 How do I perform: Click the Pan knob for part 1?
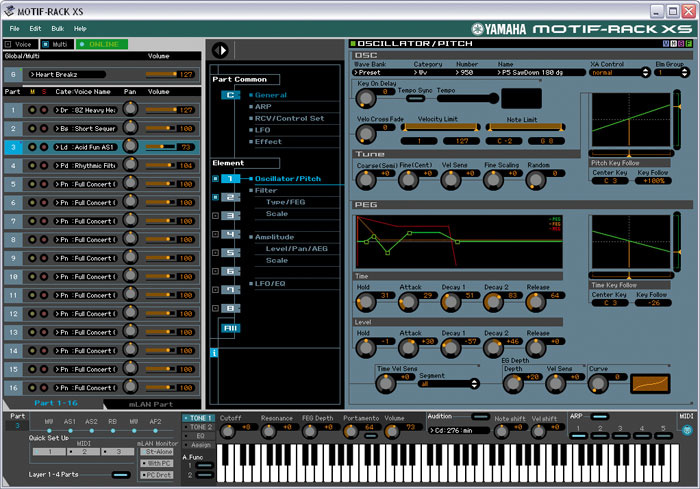[130, 109]
